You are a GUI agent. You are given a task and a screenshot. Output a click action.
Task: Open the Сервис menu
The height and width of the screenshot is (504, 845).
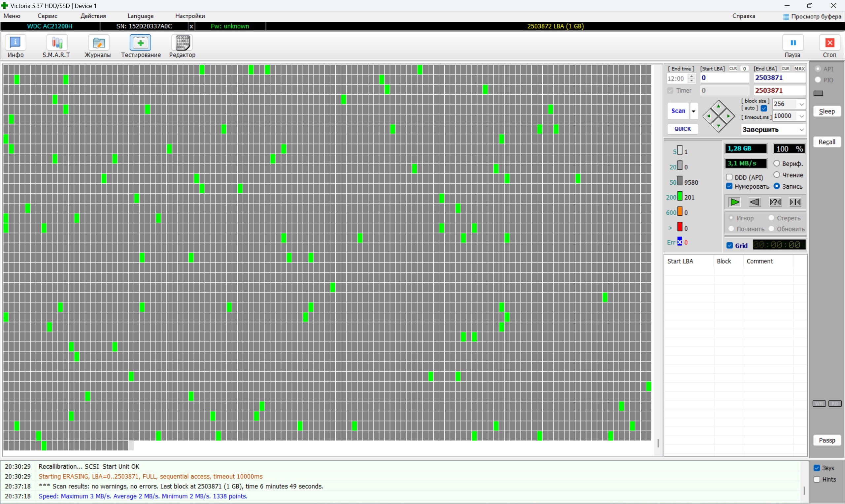click(x=48, y=16)
